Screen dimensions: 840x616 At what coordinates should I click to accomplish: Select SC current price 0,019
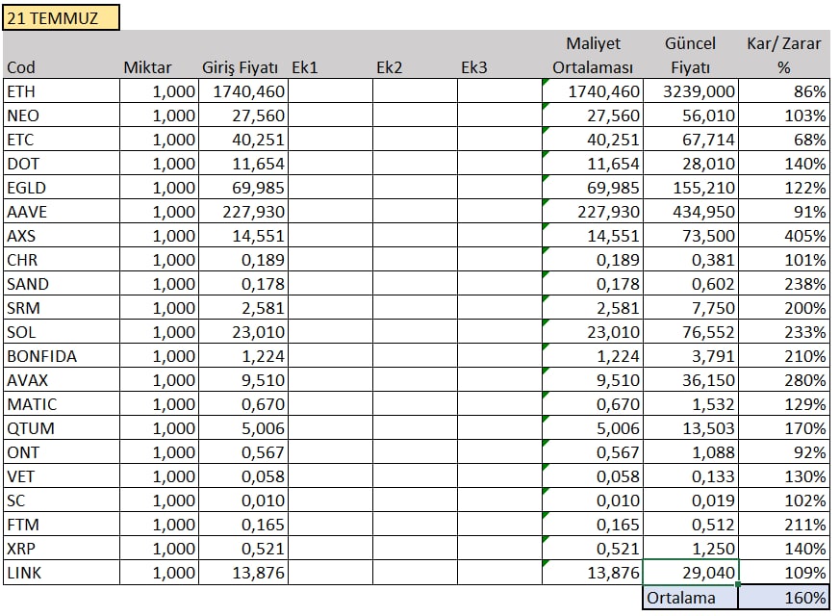pyautogui.click(x=691, y=500)
